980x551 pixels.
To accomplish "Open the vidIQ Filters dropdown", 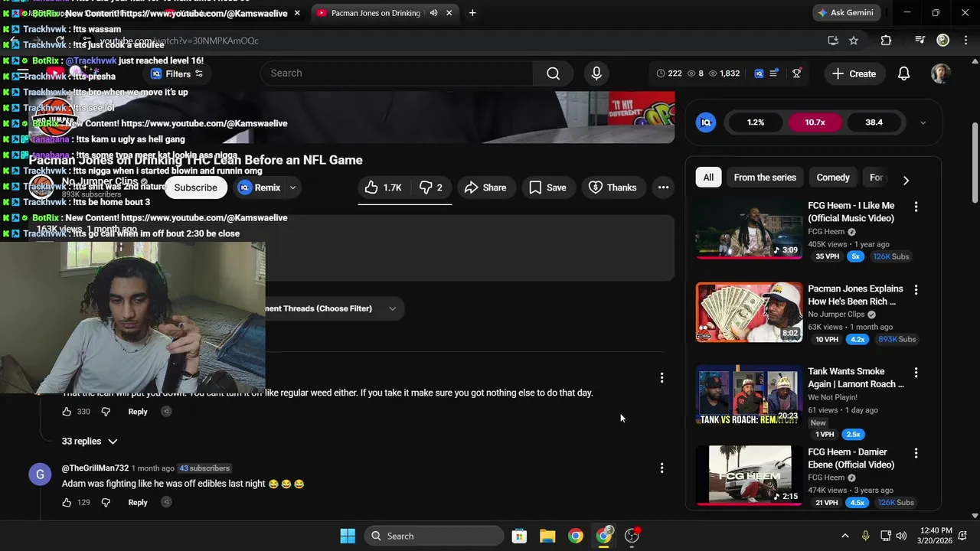I will [x=177, y=74].
